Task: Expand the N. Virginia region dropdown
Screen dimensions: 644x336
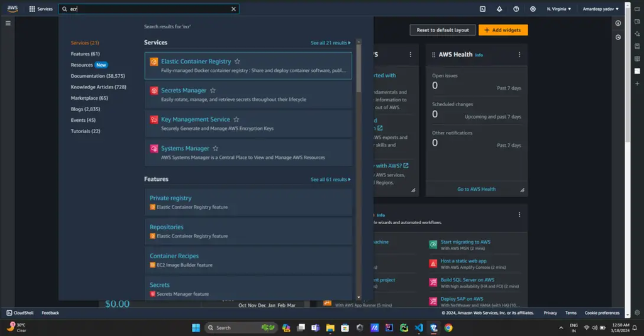Action: (x=558, y=9)
